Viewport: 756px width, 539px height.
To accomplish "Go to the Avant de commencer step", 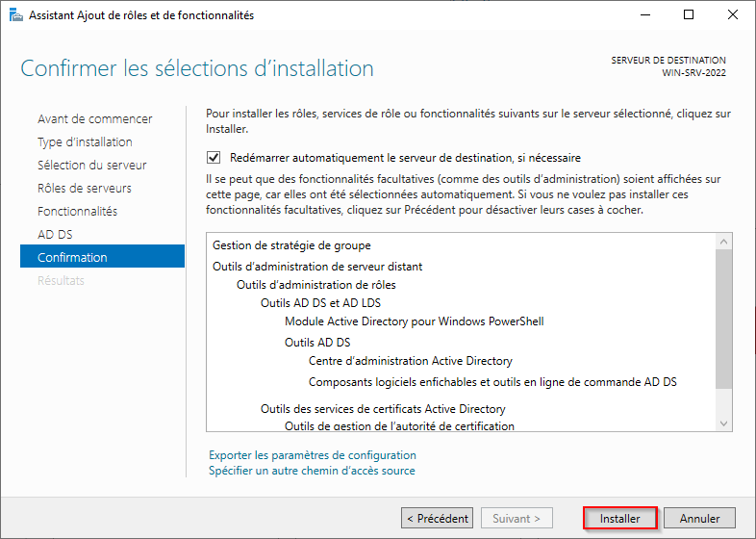I will [95, 118].
